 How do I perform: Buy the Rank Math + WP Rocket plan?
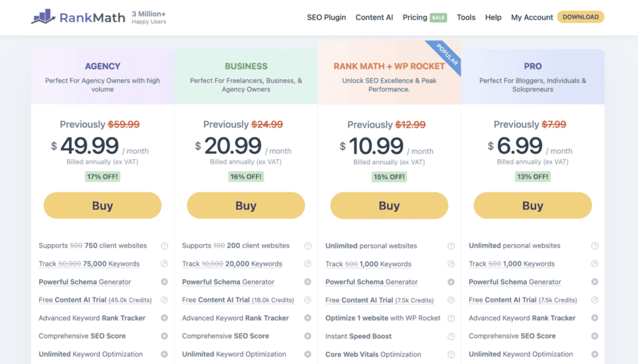(389, 205)
